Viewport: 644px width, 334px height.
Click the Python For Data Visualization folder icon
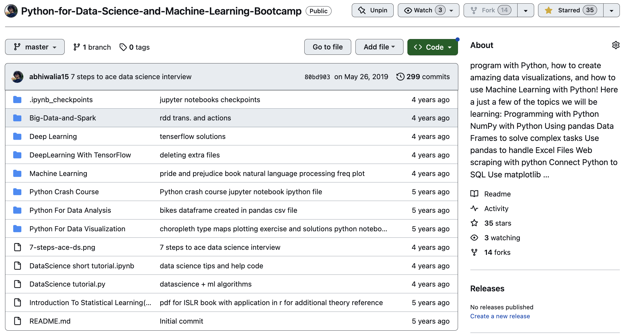[x=17, y=229]
